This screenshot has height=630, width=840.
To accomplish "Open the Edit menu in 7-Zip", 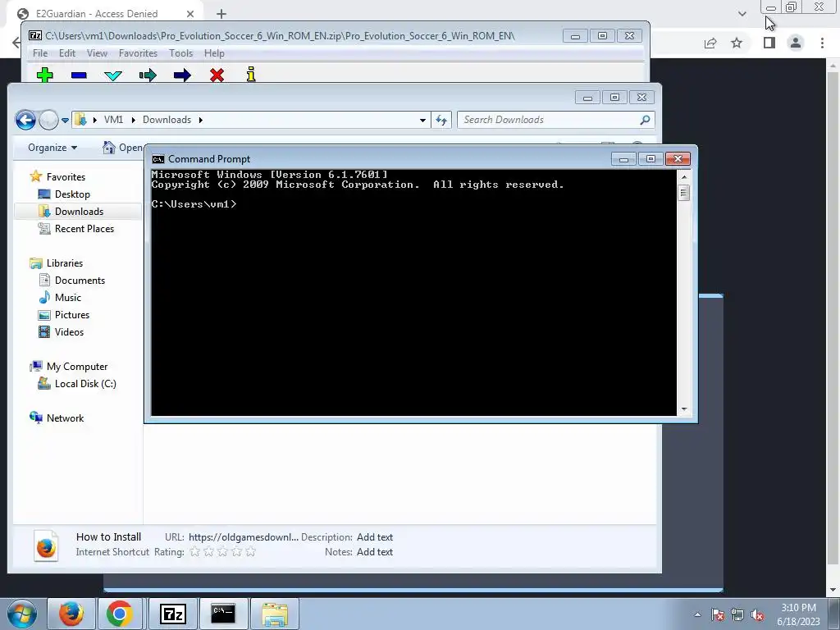I will click(x=67, y=53).
